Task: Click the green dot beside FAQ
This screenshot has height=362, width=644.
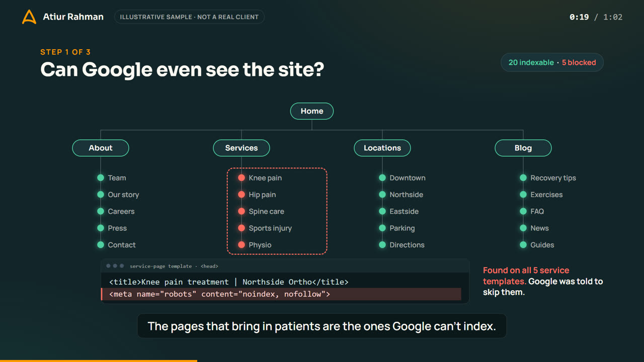Action: [x=523, y=211]
